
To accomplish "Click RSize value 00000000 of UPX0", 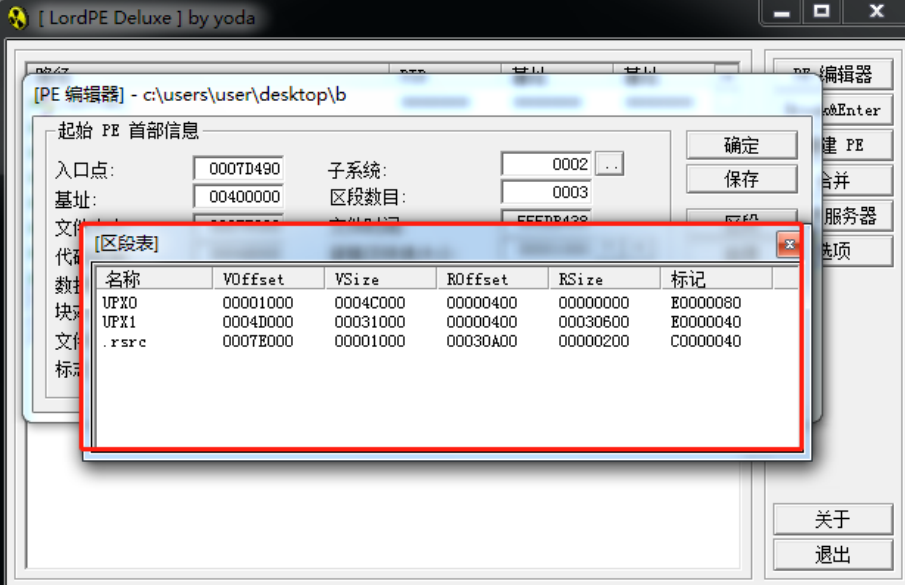I will pyautogui.click(x=594, y=302).
